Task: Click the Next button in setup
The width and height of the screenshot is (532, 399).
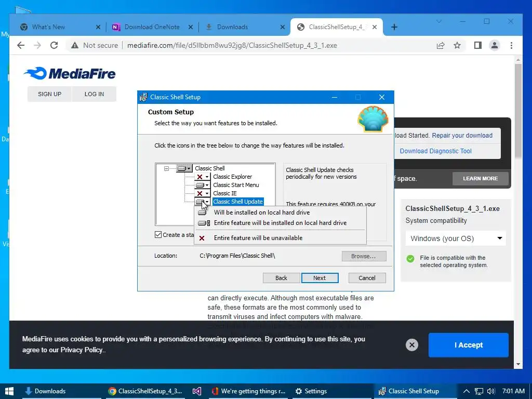Action: point(320,278)
